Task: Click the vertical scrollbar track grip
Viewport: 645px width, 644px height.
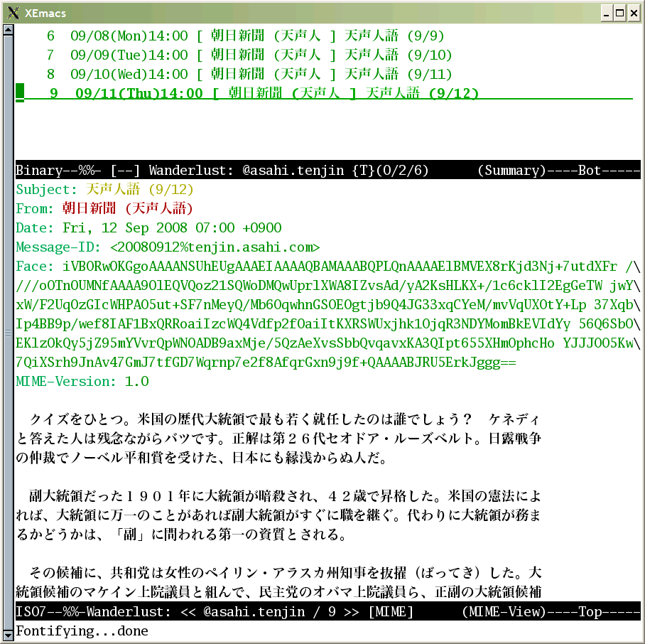Action: (x=9, y=333)
